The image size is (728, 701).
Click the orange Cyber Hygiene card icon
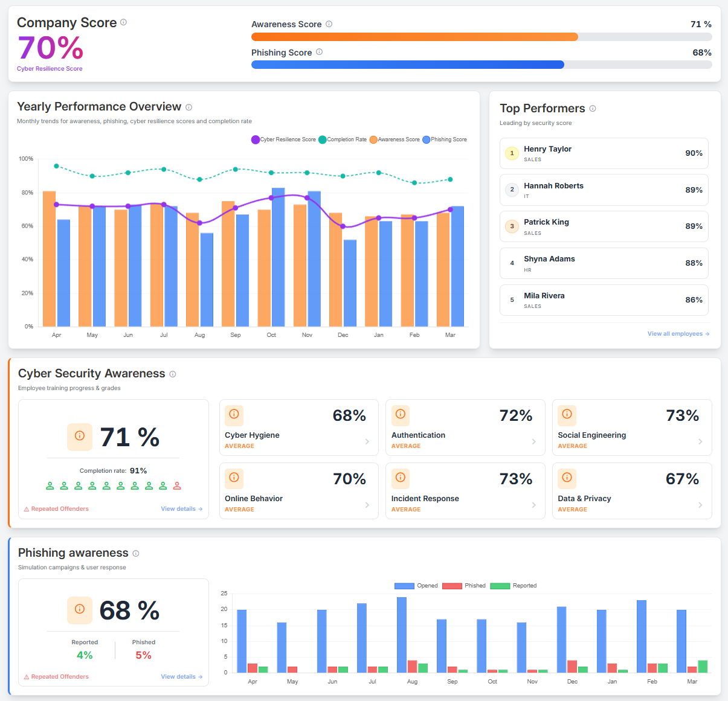pos(234,414)
